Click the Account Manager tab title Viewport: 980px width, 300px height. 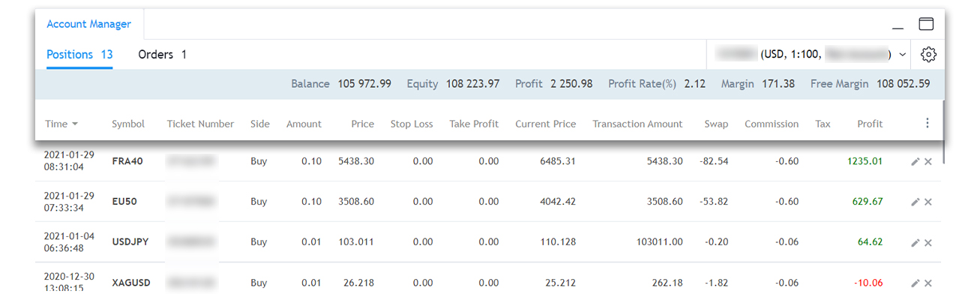coord(88,24)
